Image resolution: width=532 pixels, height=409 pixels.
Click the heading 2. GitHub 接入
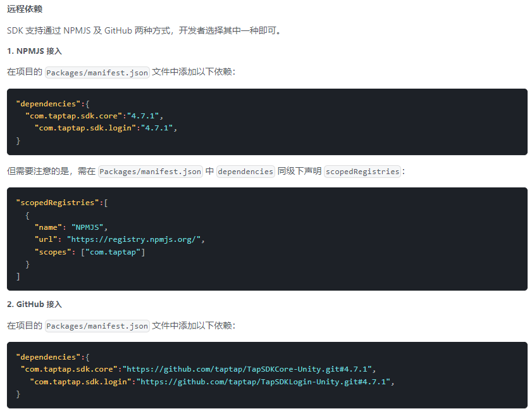(34, 305)
